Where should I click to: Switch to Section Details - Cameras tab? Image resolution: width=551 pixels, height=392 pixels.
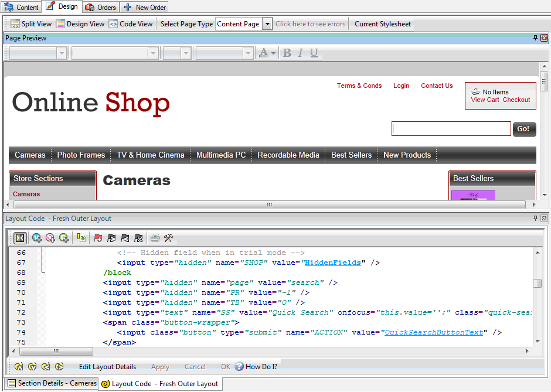(51, 383)
